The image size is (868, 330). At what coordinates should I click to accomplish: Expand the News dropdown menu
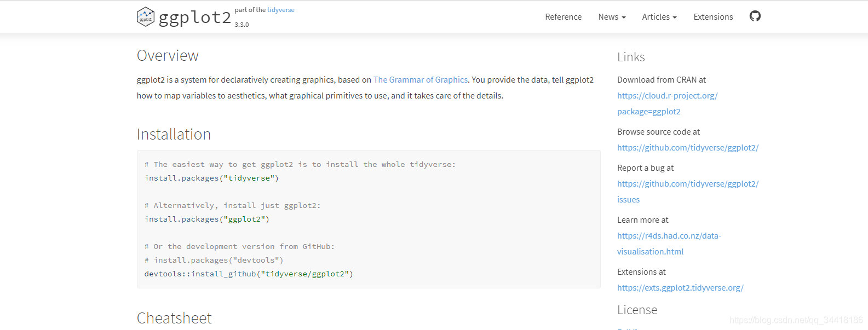click(612, 17)
